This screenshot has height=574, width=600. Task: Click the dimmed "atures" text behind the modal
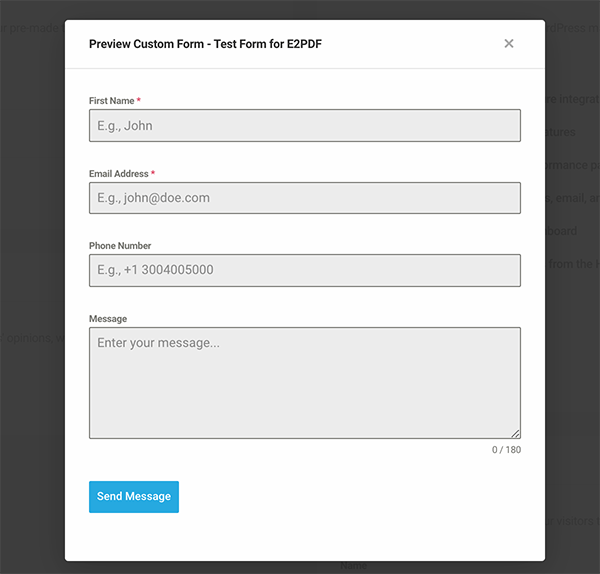click(x=560, y=132)
